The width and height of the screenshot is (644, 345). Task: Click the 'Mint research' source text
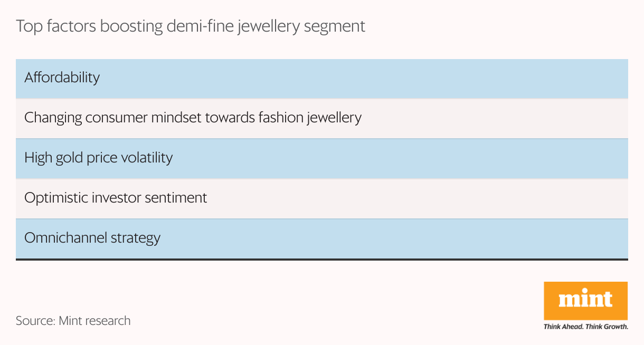point(94,320)
